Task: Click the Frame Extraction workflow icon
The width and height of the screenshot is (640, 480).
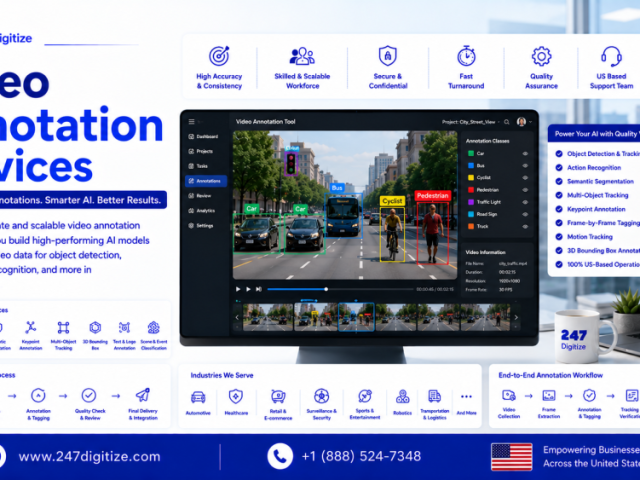Action: click(549, 395)
